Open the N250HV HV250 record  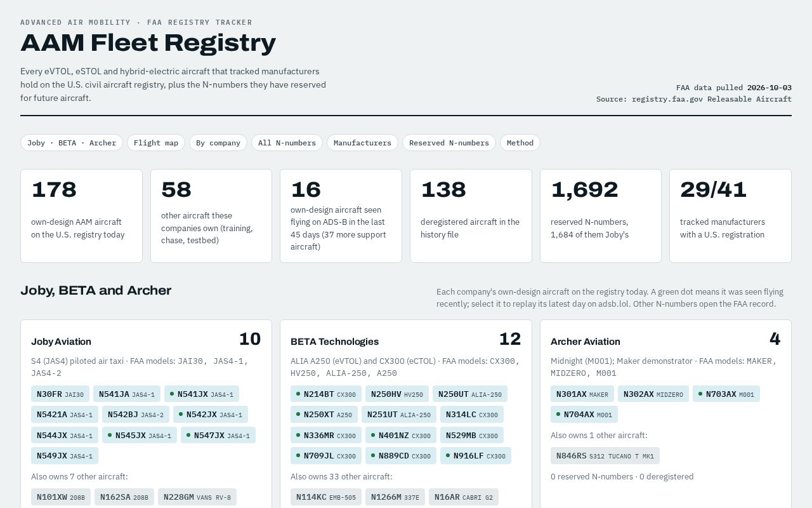click(397, 394)
